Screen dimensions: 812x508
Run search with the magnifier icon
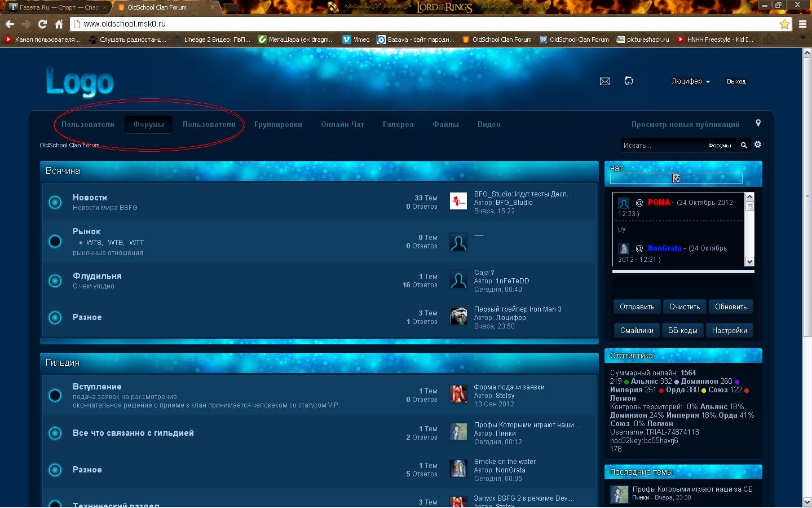[744, 145]
